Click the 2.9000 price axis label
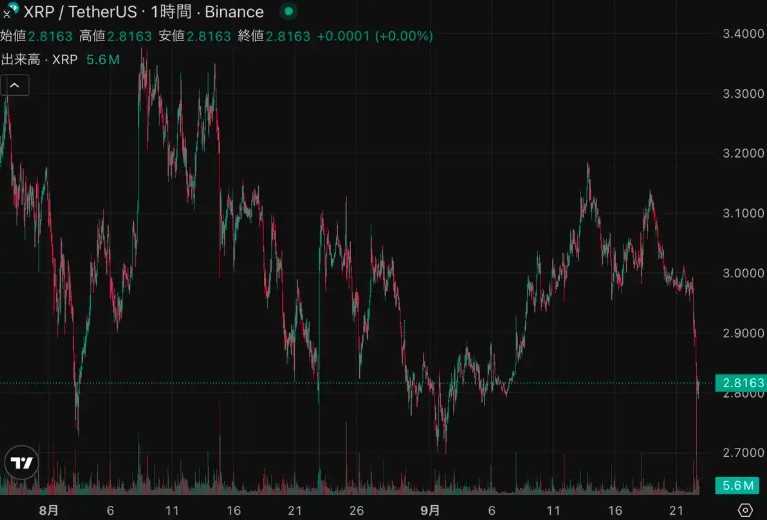The image size is (767, 520). pyautogui.click(x=744, y=333)
